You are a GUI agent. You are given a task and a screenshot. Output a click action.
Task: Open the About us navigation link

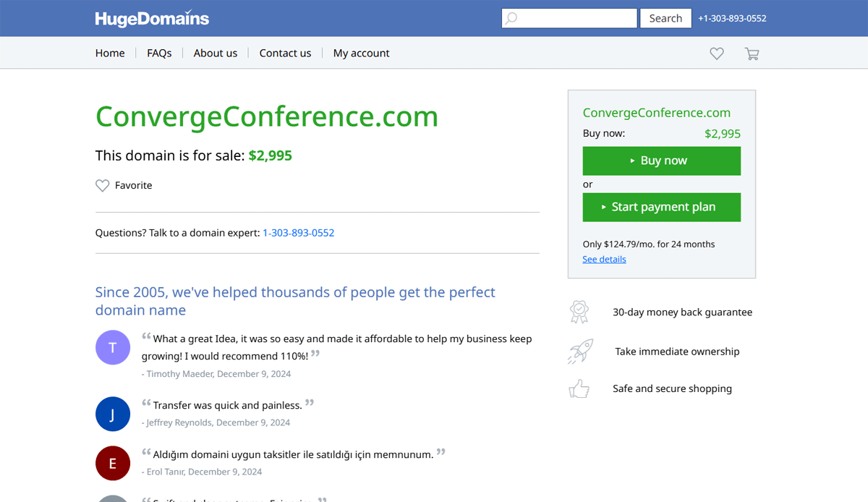click(216, 53)
